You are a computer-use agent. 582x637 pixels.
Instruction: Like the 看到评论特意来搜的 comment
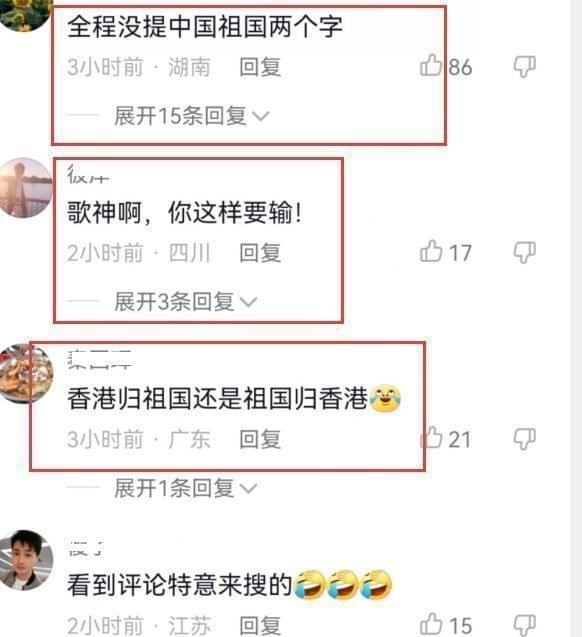click(x=431, y=624)
